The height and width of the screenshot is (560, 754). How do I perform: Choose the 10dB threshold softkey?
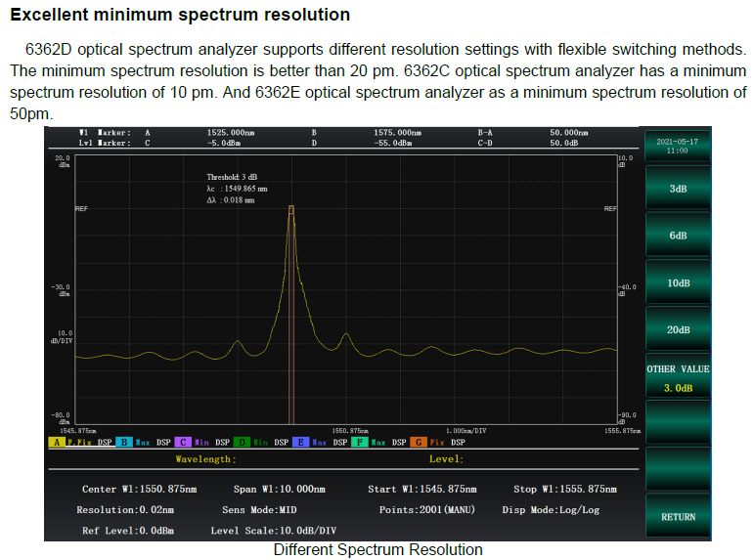[678, 282]
